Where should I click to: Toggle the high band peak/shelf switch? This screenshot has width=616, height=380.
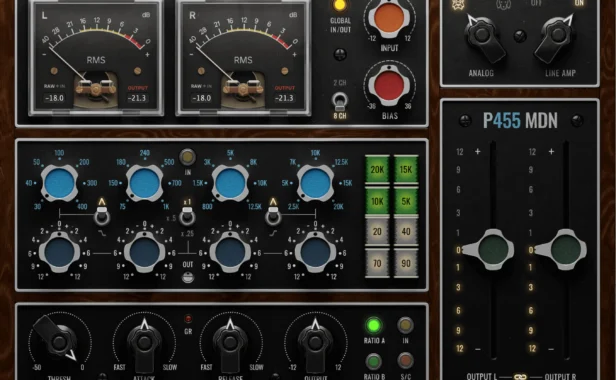coord(273,216)
